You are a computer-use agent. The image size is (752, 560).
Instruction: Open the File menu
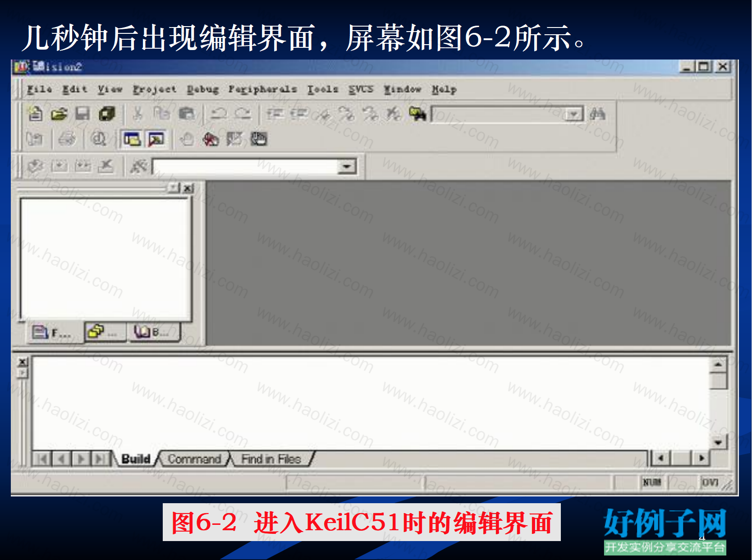[39, 89]
